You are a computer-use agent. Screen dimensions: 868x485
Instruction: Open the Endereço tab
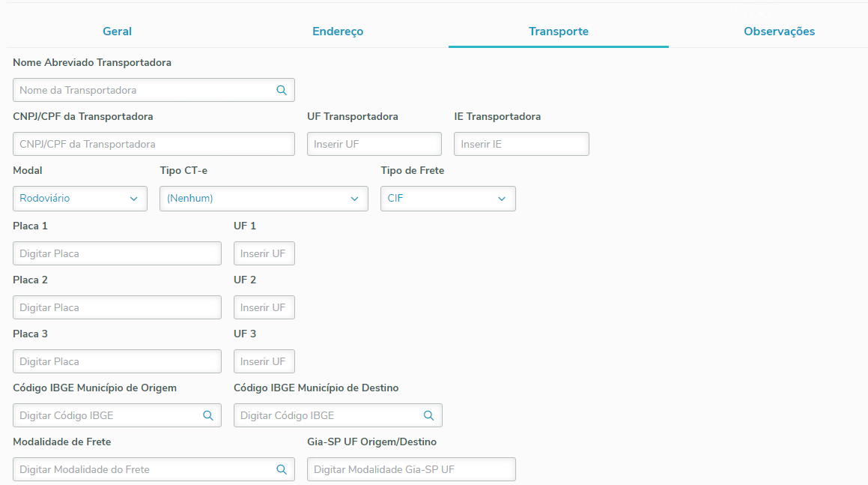(338, 31)
